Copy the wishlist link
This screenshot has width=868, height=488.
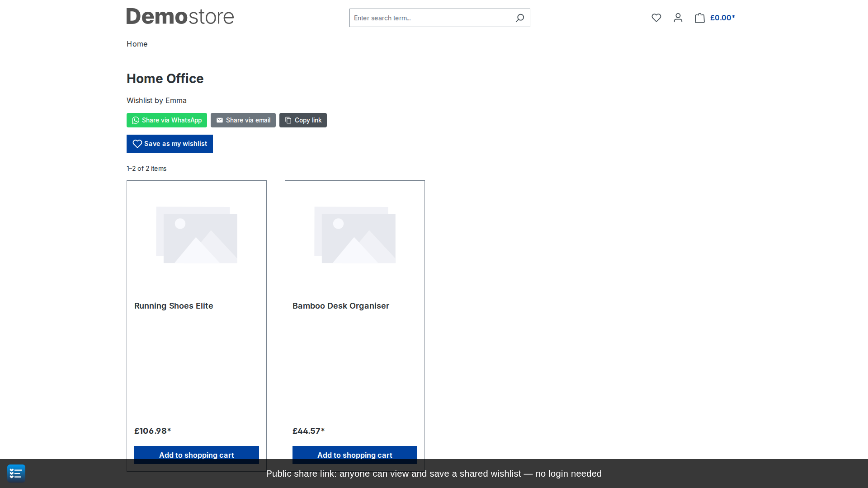point(303,120)
